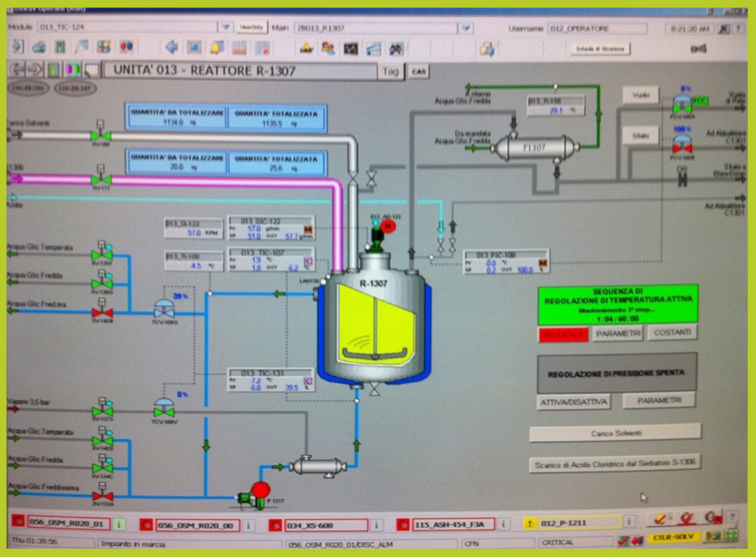The height and width of the screenshot is (557, 756).
Task: Select the CAS button next to Tag
Action: pyautogui.click(x=419, y=71)
